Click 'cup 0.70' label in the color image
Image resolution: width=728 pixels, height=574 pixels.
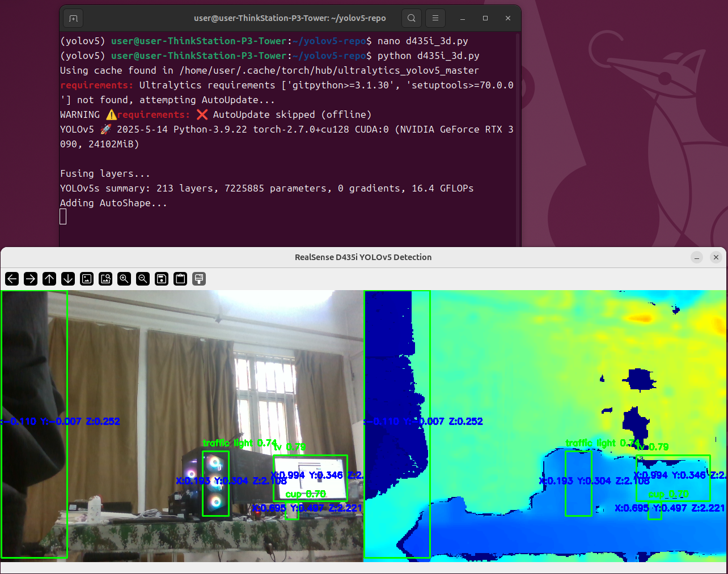(x=306, y=494)
